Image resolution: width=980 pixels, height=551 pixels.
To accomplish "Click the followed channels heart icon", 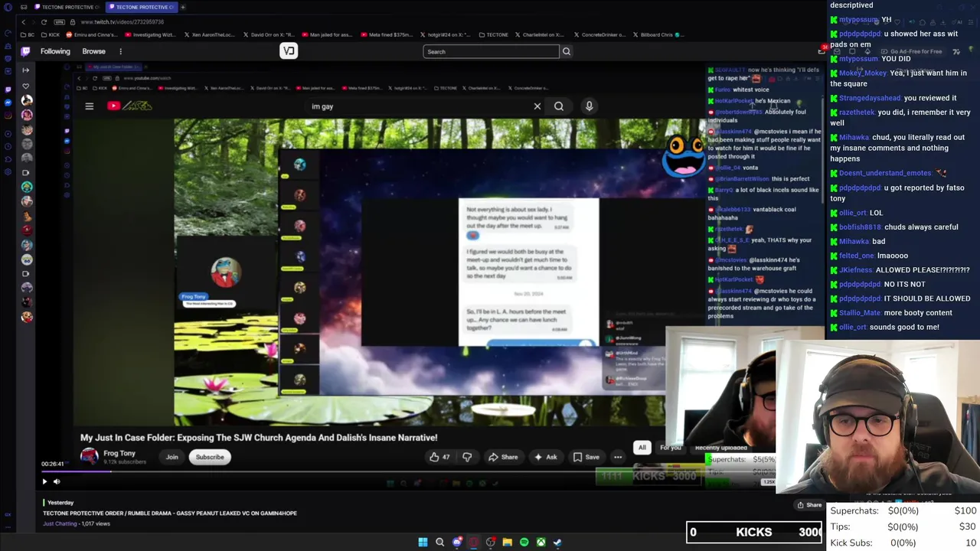I will pyautogui.click(x=25, y=86).
